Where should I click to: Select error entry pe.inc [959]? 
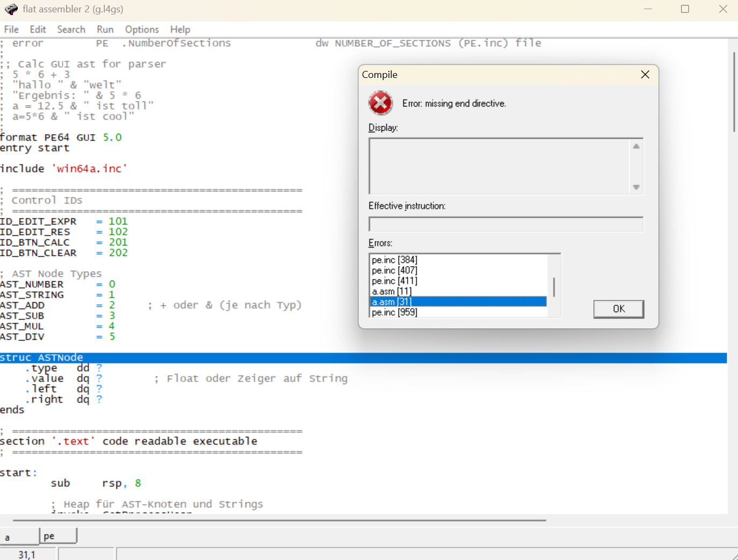pos(394,312)
